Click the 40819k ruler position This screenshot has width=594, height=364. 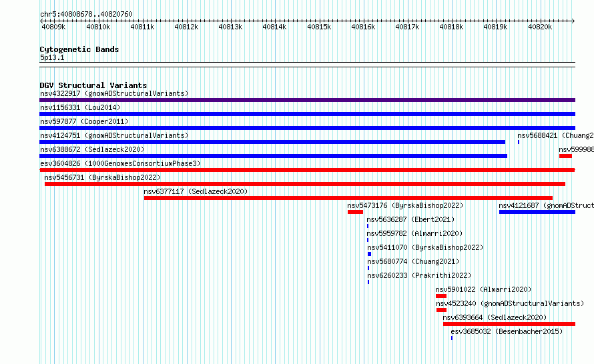[x=495, y=27]
